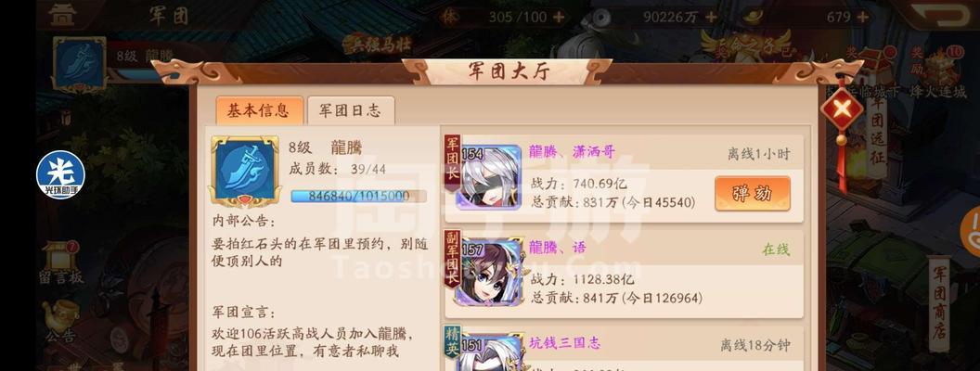The width and height of the screenshot is (980, 371).
Task: Switch to the 军团日志 tab
Action: [350, 110]
